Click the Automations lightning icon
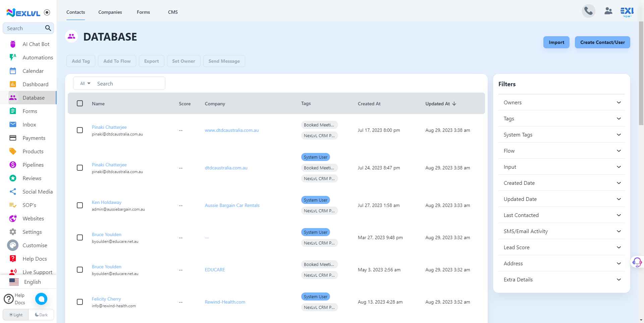Image resolution: width=644 pixels, height=323 pixels. 13,57
